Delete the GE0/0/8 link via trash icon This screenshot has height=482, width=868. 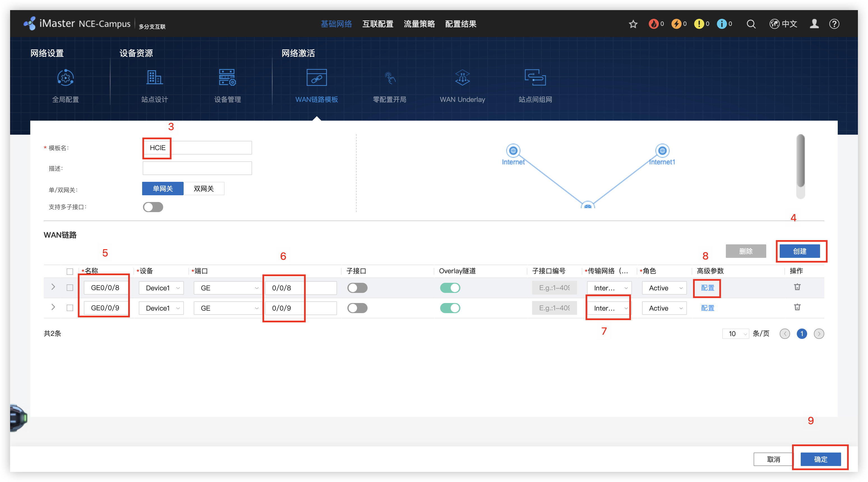(797, 287)
